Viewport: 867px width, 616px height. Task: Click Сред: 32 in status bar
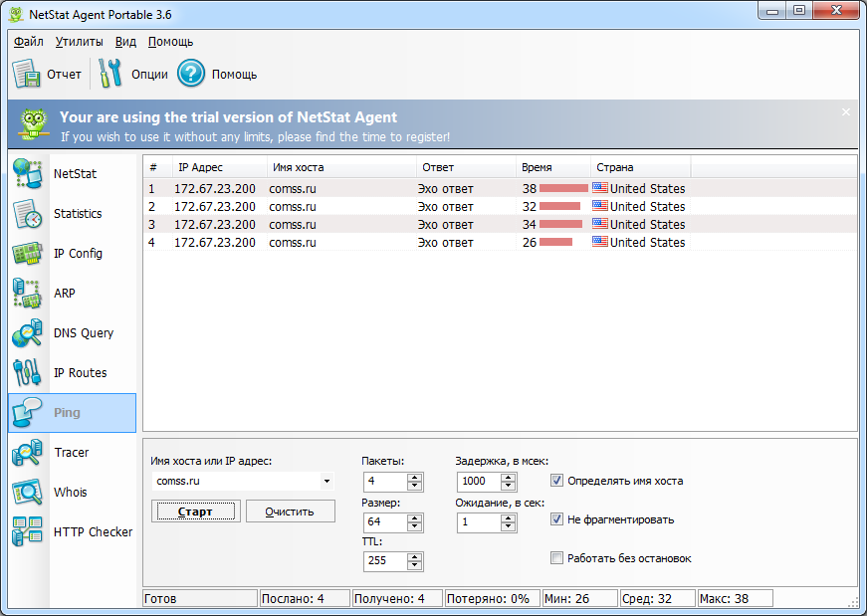click(x=657, y=598)
